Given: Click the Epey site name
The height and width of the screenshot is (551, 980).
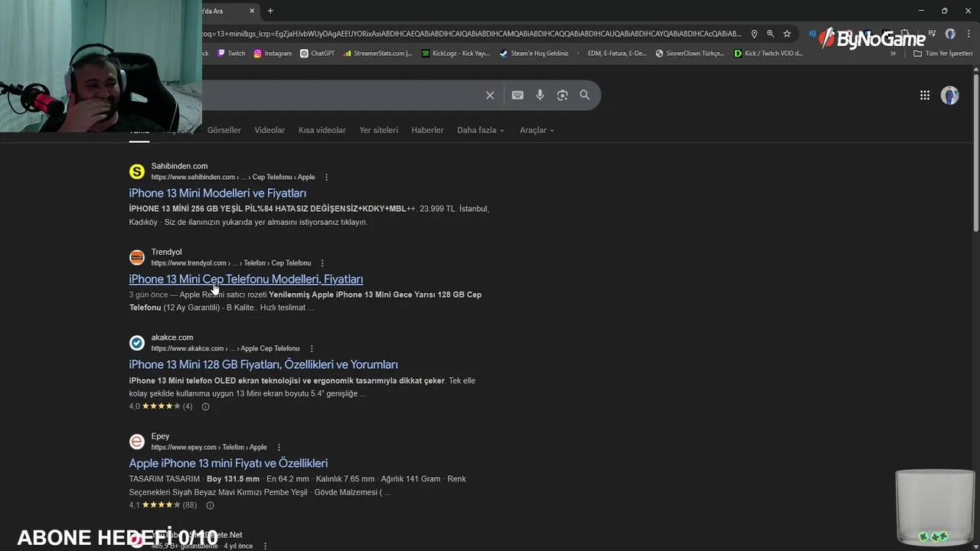Looking at the screenshot, I should pyautogui.click(x=160, y=436).
